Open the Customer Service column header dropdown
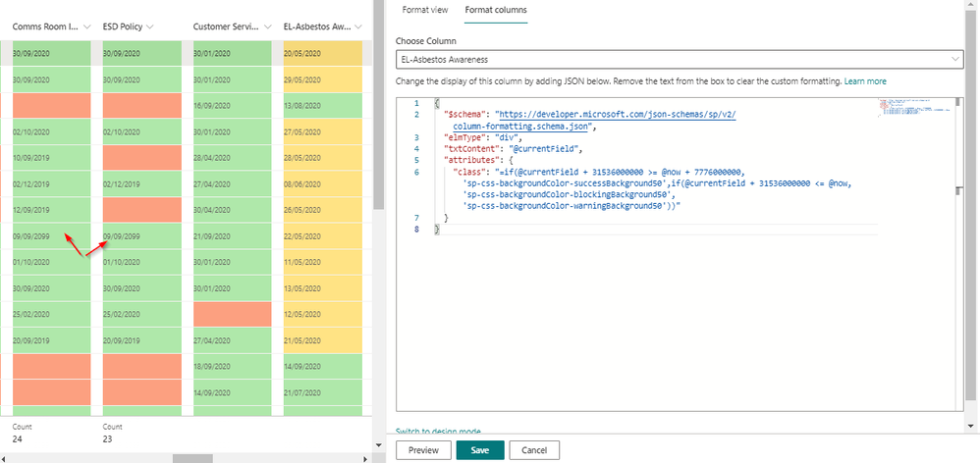Viewport: 980px width, 463px height. (268, 26)
